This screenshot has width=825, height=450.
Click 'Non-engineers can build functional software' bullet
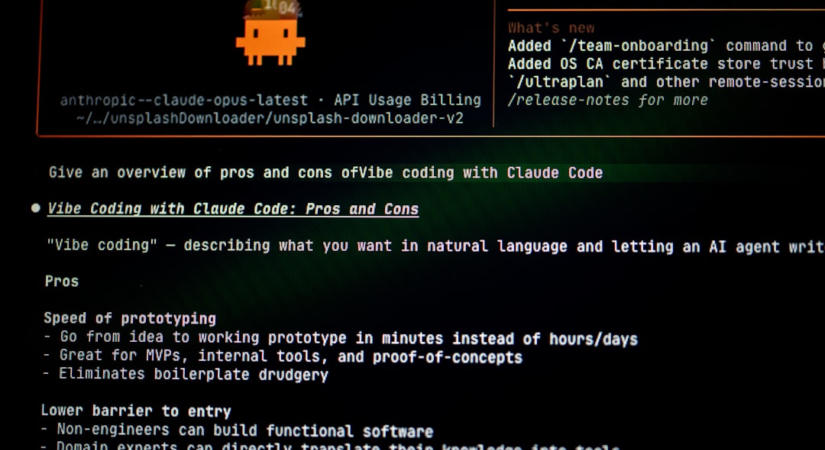[237, 430]
